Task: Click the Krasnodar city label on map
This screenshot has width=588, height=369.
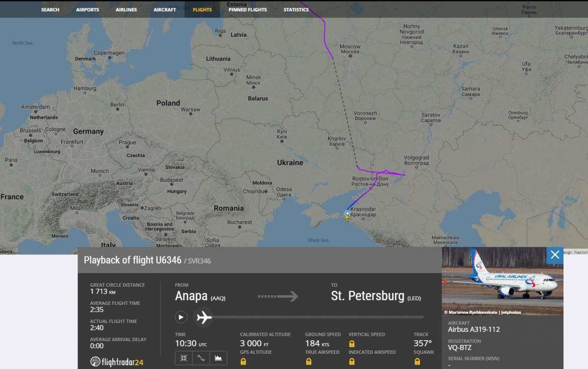Action: pos(364,212)
